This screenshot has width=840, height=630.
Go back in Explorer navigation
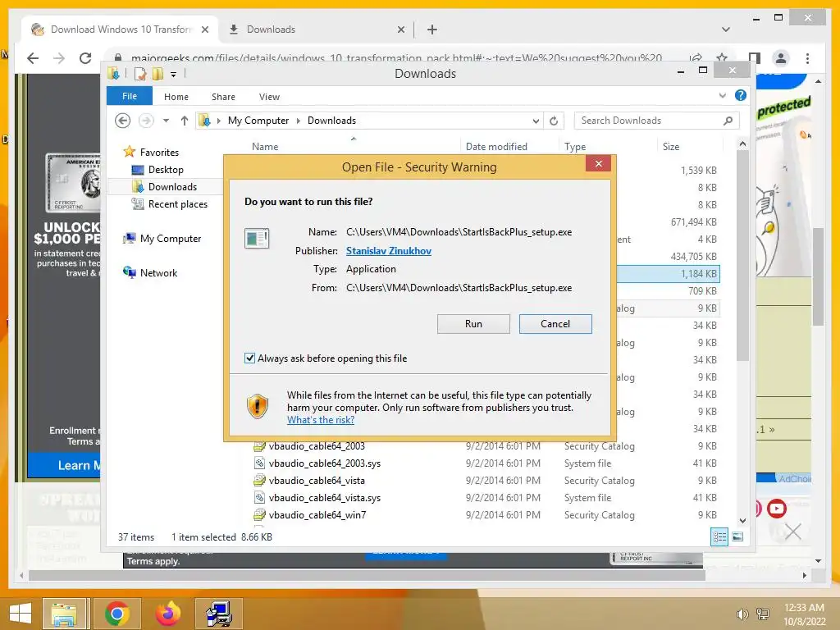123,121
